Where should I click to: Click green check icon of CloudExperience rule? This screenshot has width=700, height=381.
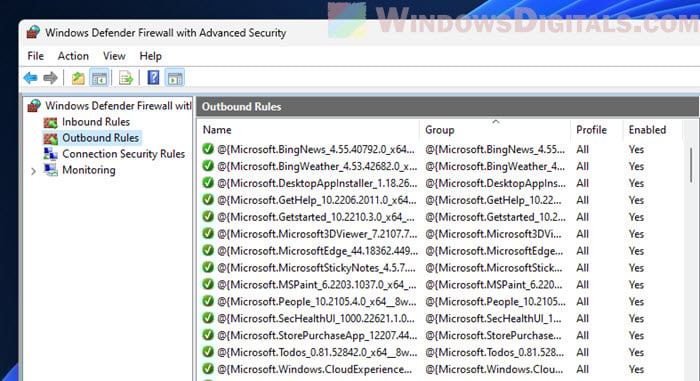(x=208, y=369)
